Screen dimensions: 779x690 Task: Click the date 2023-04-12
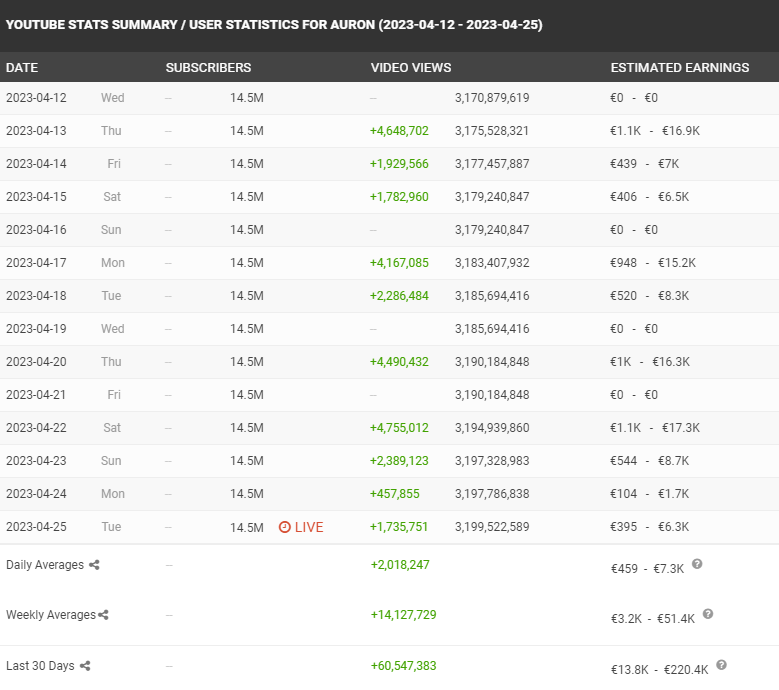[x=36, y=98]
